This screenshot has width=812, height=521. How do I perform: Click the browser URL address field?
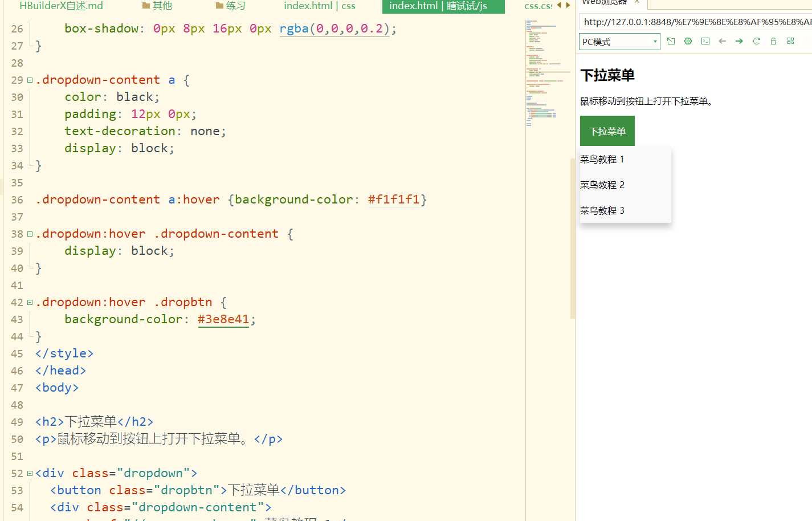695,22
